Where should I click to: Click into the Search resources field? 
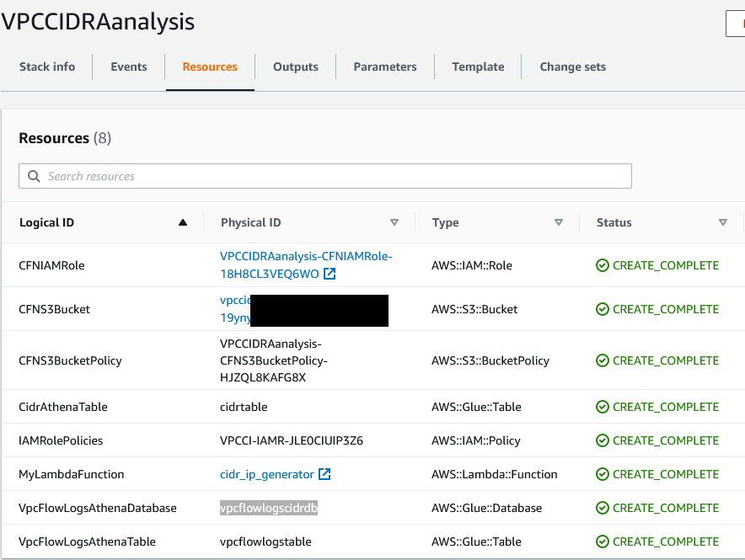tap(325, 176)
